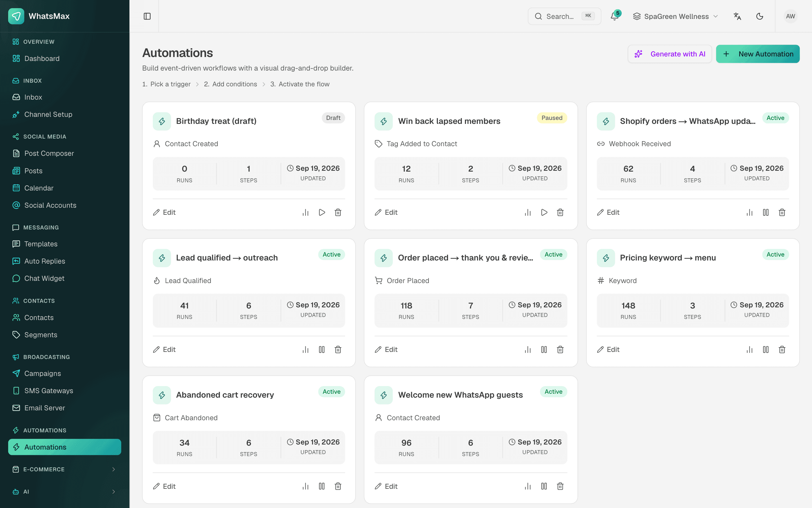This screenshot has height=508, width=812.
Task: Delete Welcome new WhatsApp guests automation
Action: pyautogui.click(x=560, y=486)
